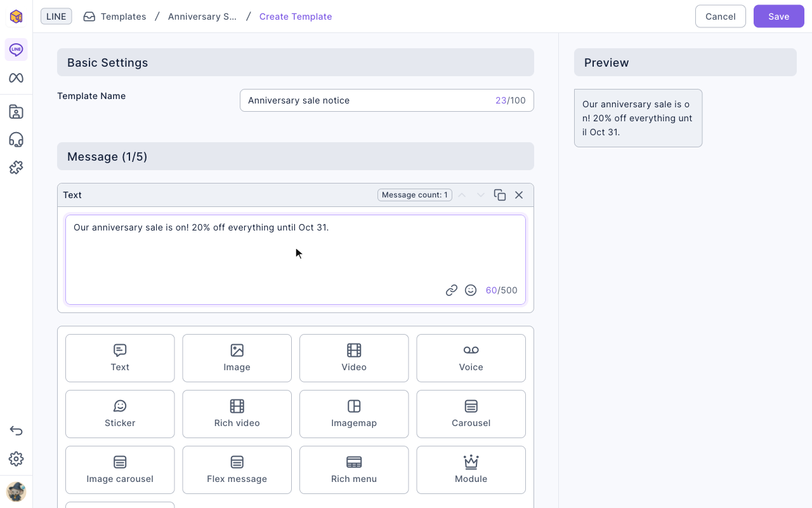Move the message block up with chevron
Viewport: 812px width, 508px height.
(462, 195)
